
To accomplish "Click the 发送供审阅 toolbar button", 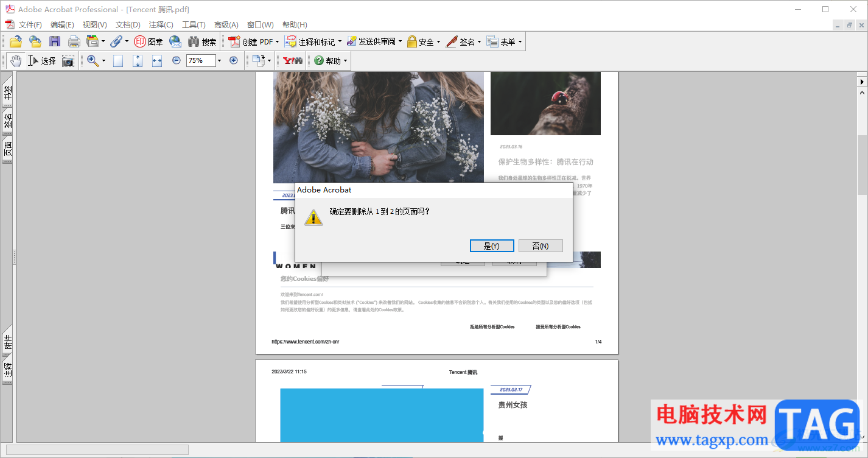I will click(371, 41).
